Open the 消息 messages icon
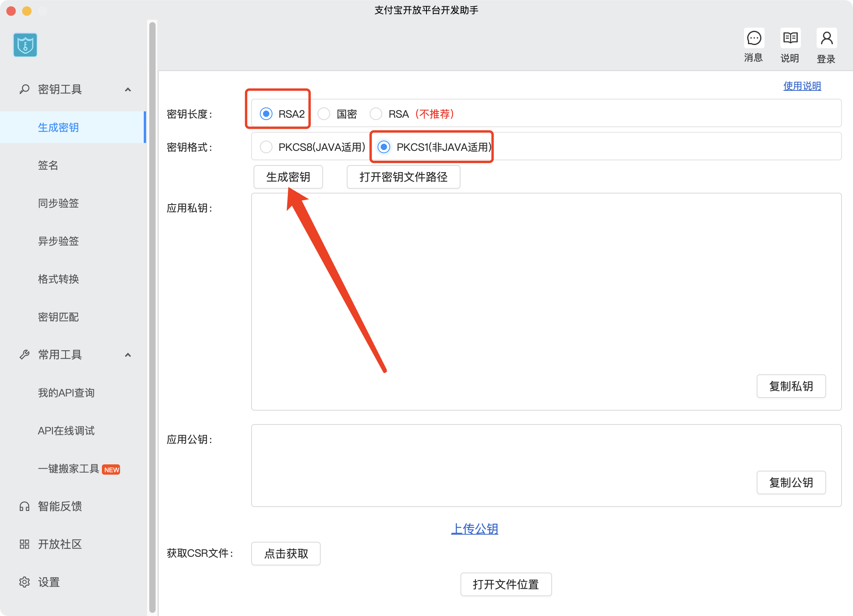This screenshot has width=853, height=616. pyautogui.click(x=754, y=38)
